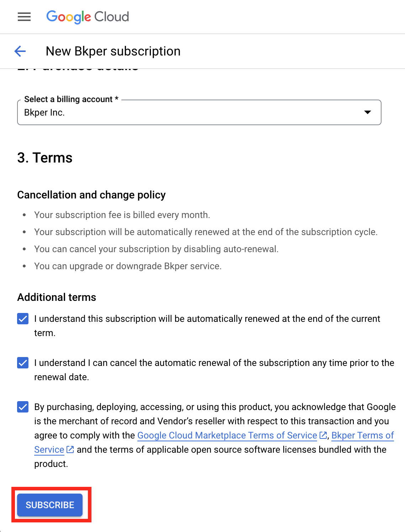Toggle the merchant of record agreement checkbox
The width and height of the screenshot is (405, 532).
[x=22, y=407]
